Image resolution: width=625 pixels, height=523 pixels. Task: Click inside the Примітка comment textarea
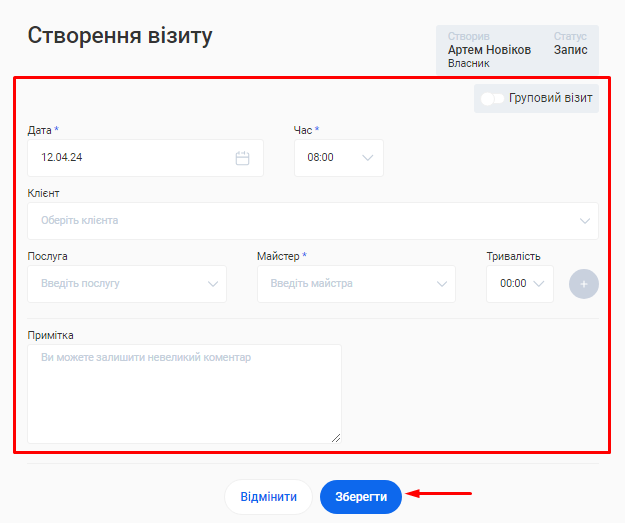point(184,393)
